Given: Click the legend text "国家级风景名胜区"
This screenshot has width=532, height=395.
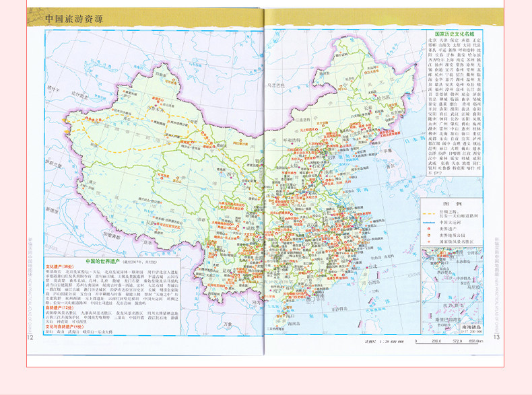Looking at the screenshot, I should (457, 242).
